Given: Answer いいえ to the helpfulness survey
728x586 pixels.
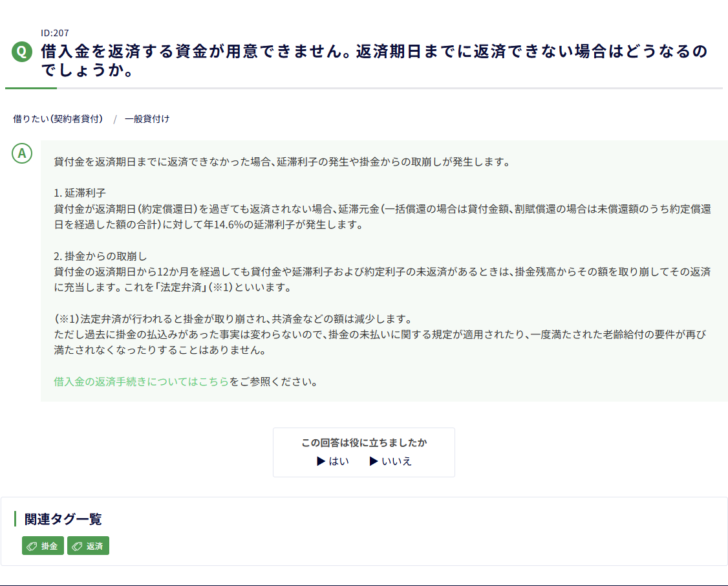Looking at the screenshot, I should tap(390, 461).
